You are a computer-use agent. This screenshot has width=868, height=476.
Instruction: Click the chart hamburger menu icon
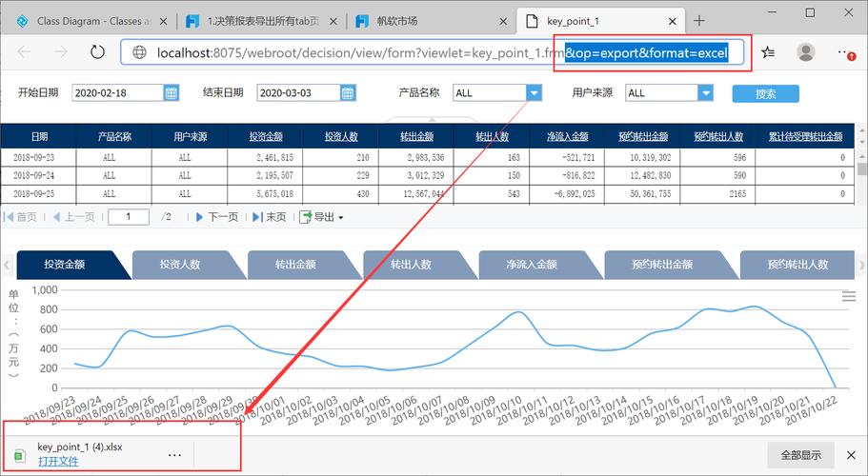[849, 296]
